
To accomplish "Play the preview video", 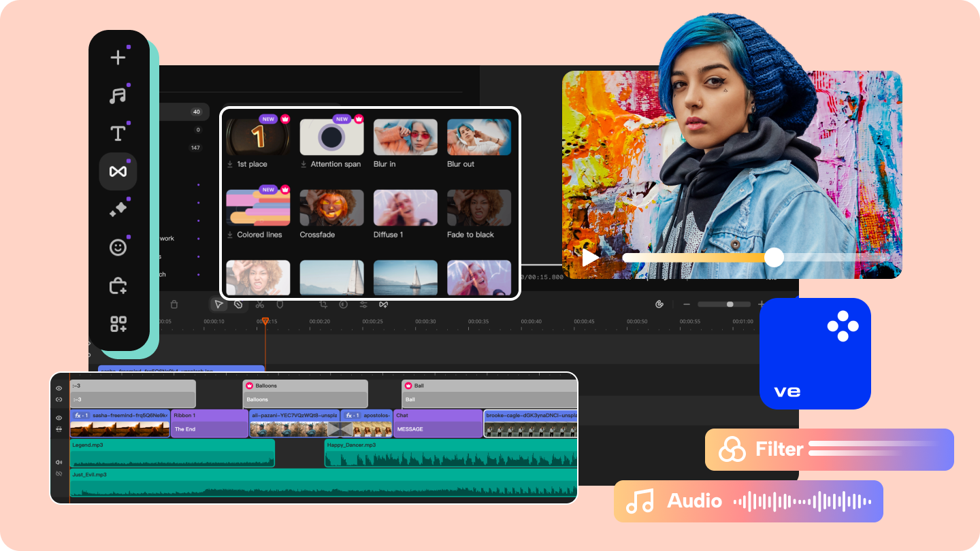I will point(591,258).
